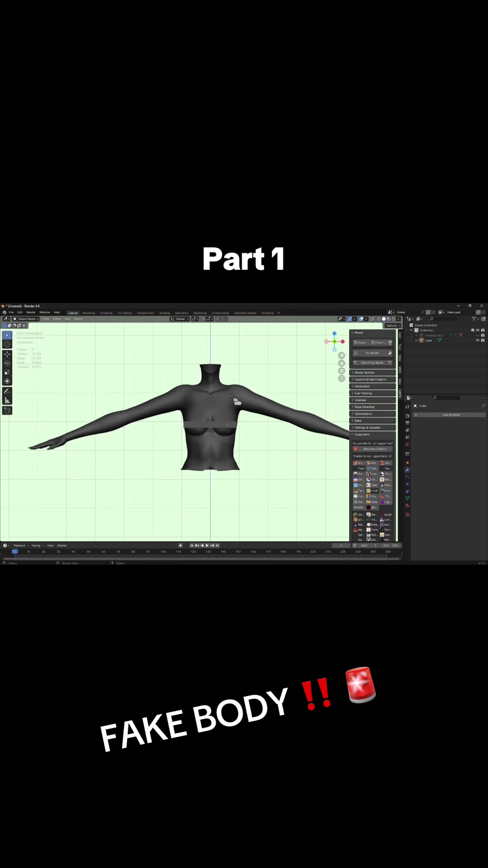Expand the Eye Tracking panel
The width and height of the screenshot is (488, 868).
click(373, 393)
